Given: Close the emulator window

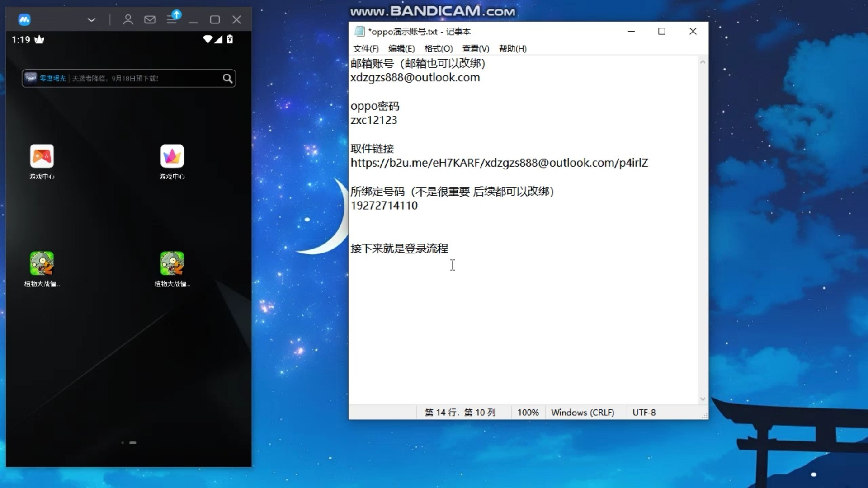Looking at the screenshot, I should [x=237, y=20].
